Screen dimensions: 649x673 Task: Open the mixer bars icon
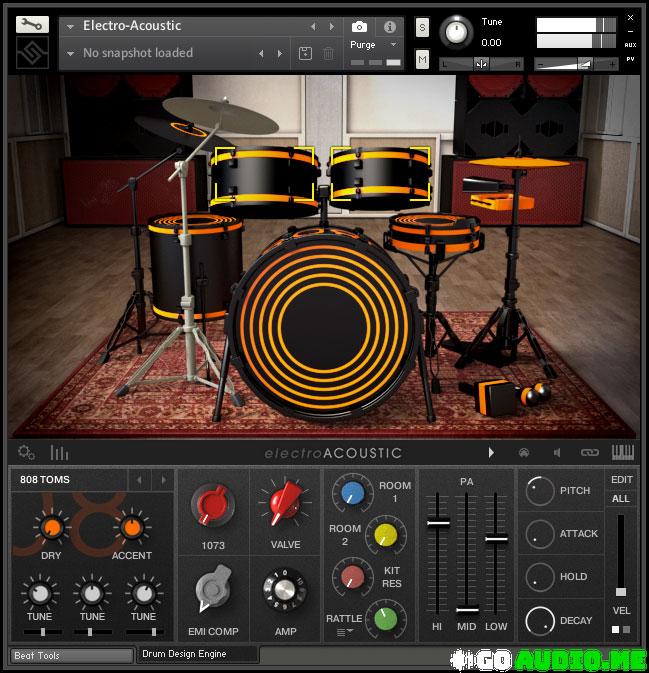[x=59, y=452]
